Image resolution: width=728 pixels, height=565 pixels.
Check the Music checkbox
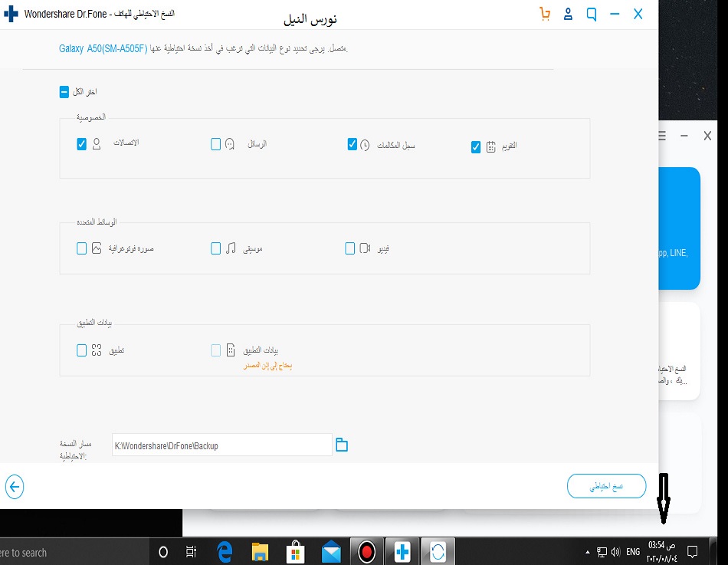[216, 248]
